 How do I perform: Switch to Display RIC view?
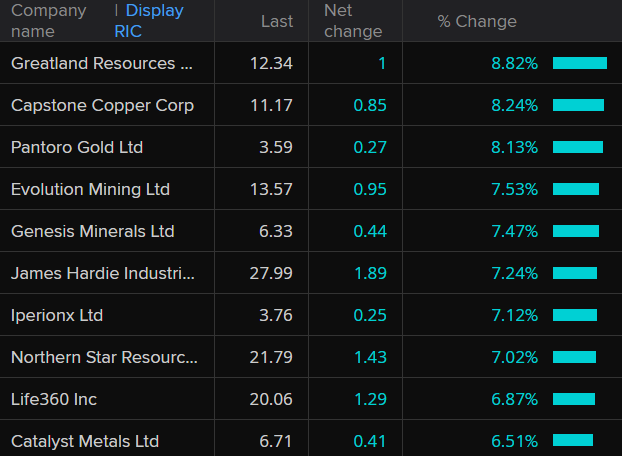pos(155,21)
